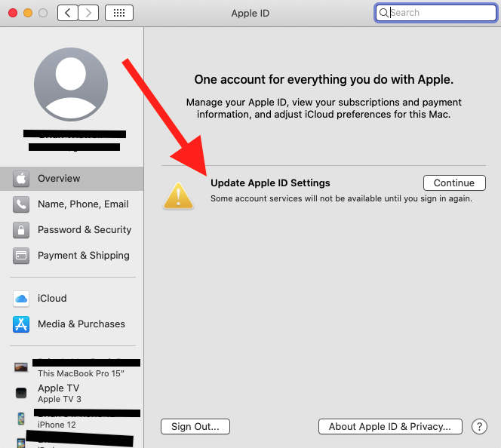Click the MacBook device thumbnail icon
This screenshot has width=501, height=448.
[21, 367]
